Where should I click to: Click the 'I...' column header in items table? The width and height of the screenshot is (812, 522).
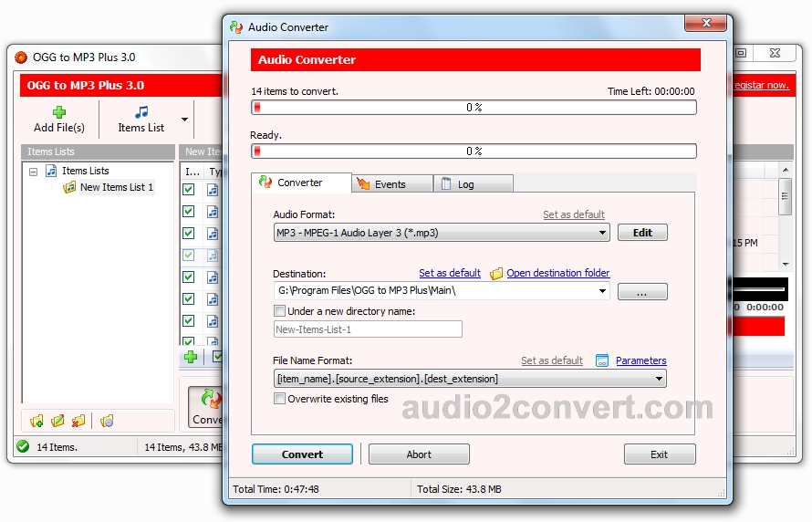[193, 172]
